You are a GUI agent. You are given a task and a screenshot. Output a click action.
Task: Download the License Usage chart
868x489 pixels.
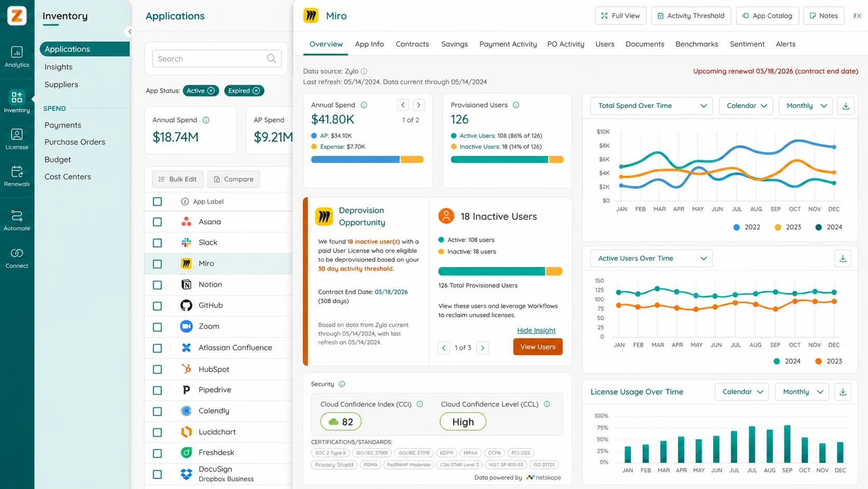pyautogui.click(x=843, y=392)
